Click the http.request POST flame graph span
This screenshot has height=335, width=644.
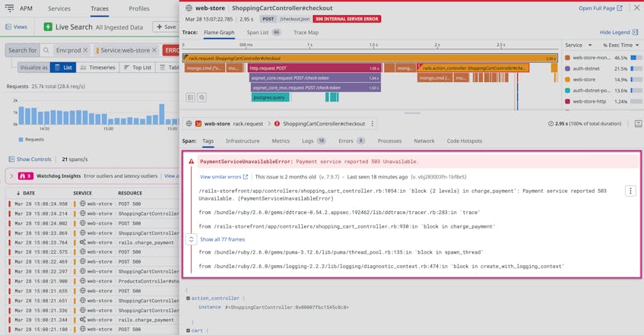[x=314, y=68]
